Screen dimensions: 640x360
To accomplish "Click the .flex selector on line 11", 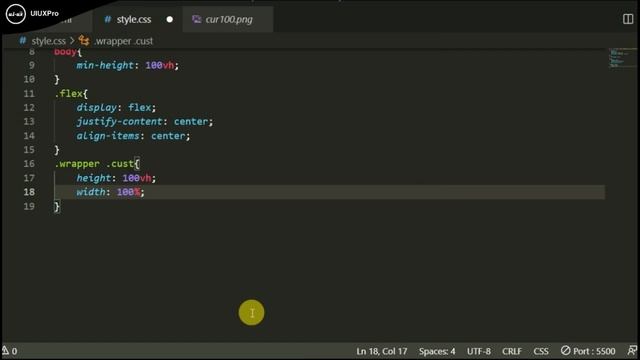I will coord(69,94).
